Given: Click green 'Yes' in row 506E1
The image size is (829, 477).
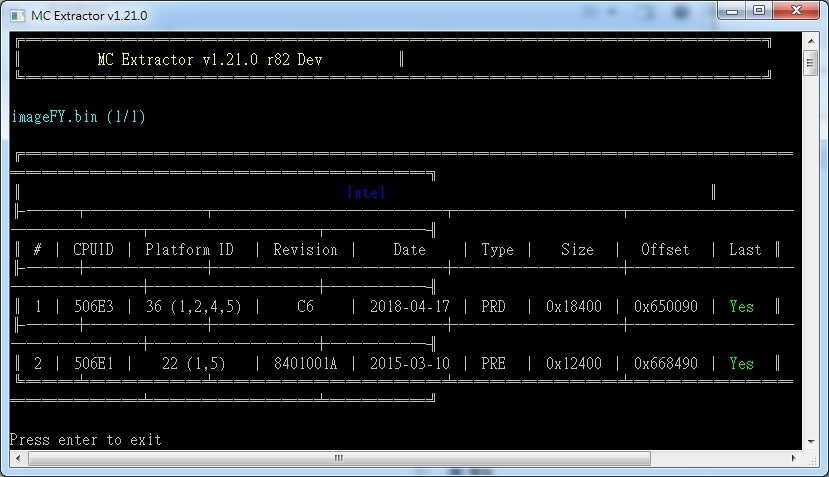Looking at the screenshot, I should pyautogui.click(x=741, y=363).
